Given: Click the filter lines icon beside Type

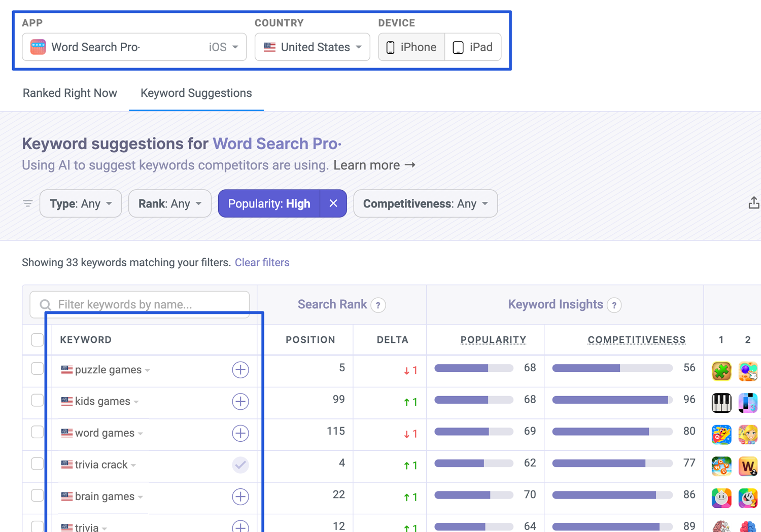Looking at the screenshot, I should point(28,203).
